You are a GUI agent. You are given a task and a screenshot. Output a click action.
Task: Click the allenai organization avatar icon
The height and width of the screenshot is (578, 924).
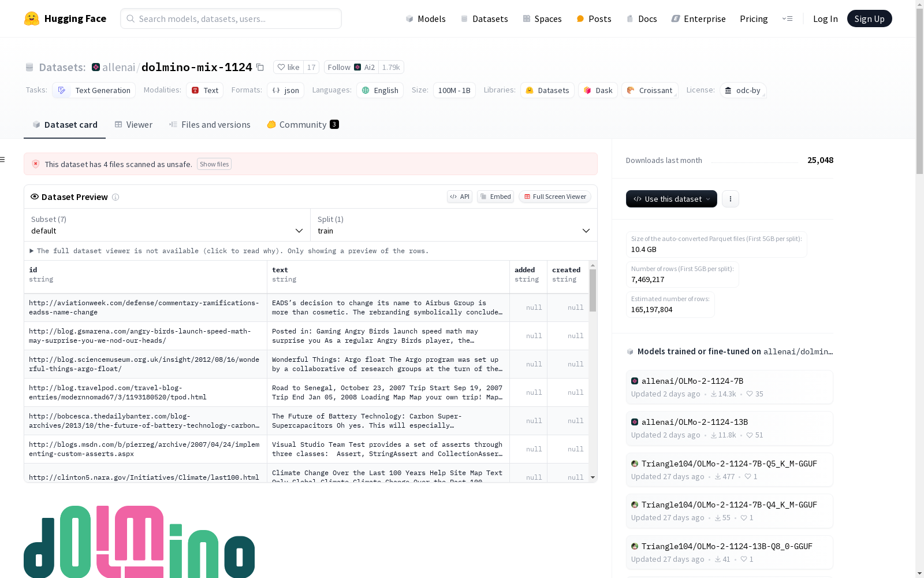(96, 67)
